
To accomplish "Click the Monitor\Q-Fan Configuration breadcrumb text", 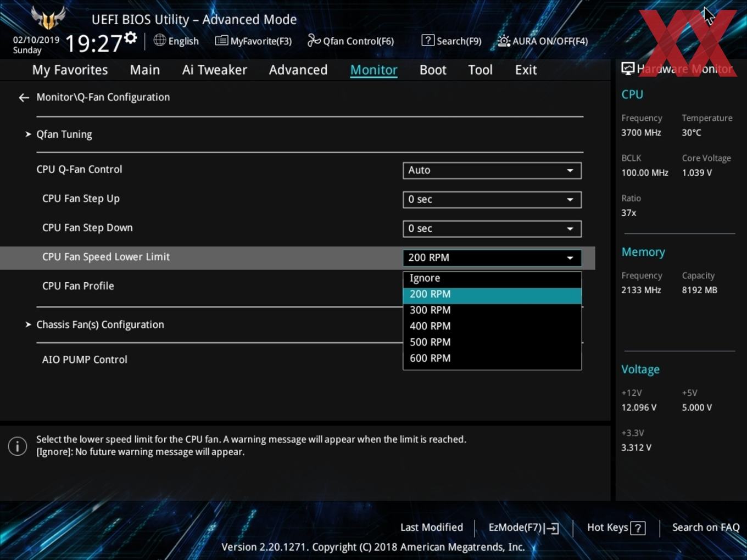I will point(103,98).
